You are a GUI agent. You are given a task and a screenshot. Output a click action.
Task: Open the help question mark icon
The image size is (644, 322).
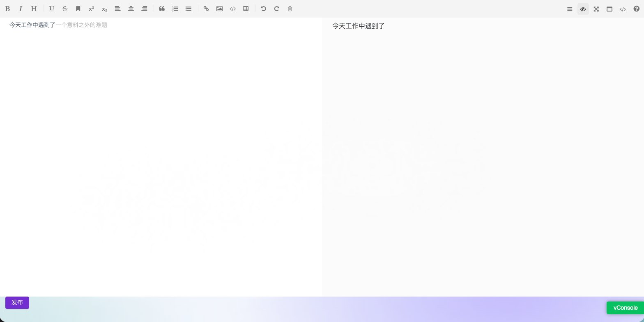(x=636, y=9)
